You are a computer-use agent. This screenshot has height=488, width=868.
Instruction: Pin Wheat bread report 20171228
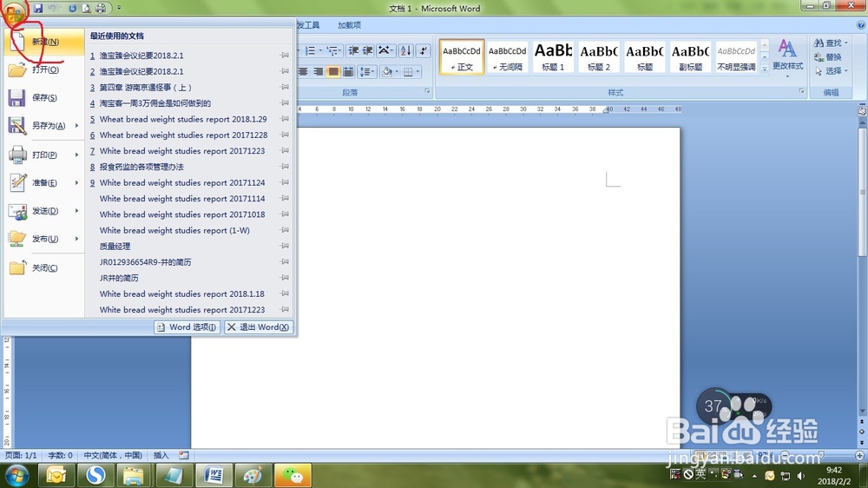pyautogui.click(x=285, y=135)
